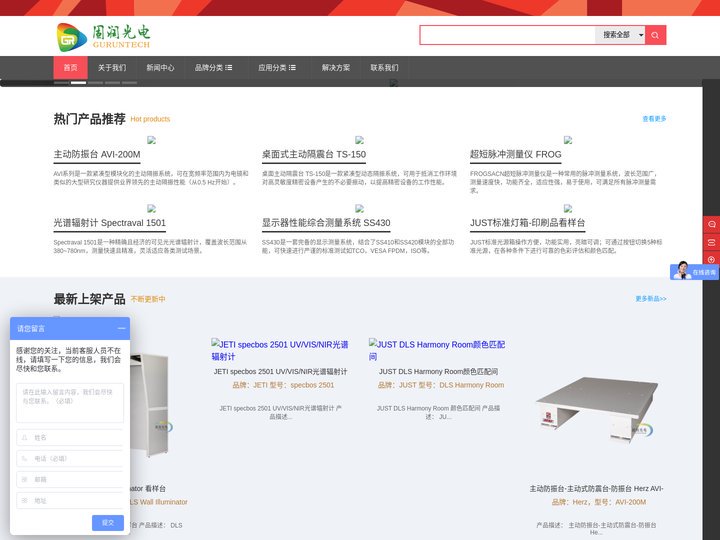
Task: Focus the top search input box
Action: [x=507, y=35]
